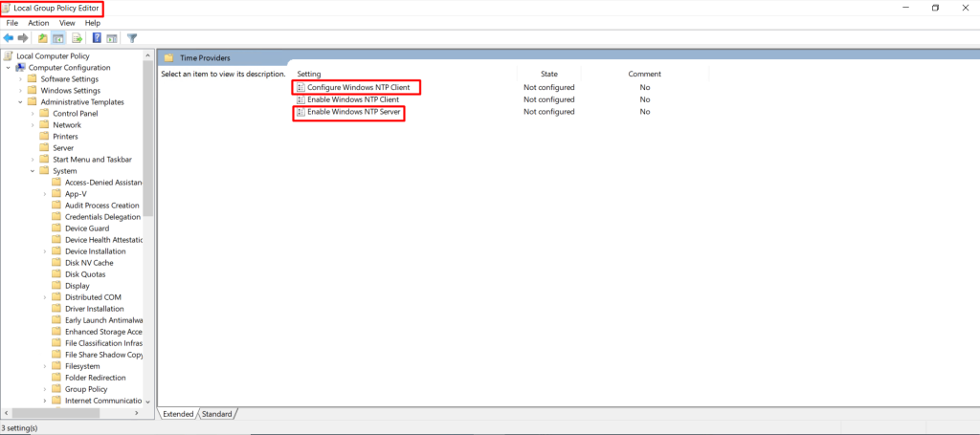Expand the Distributed COM node
Image resolution: width=980 pixels, height=435 pixels.
[45, 297]
